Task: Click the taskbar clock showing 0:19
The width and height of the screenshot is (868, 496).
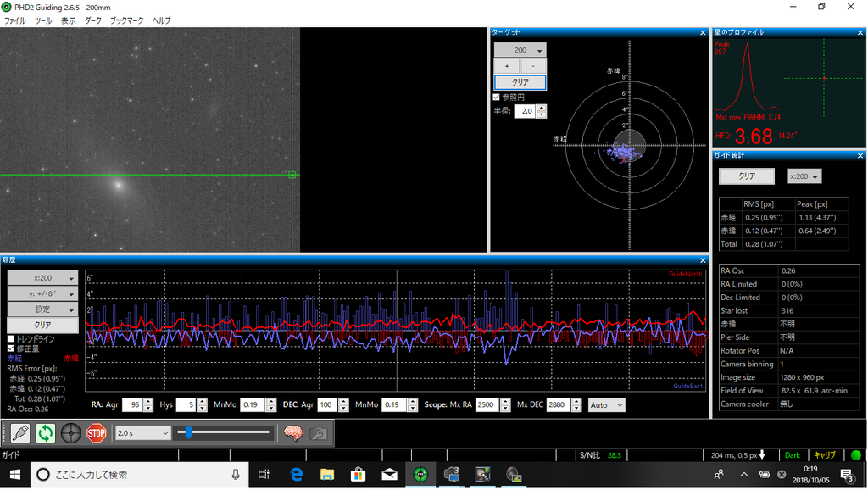Action: point(810,469)
